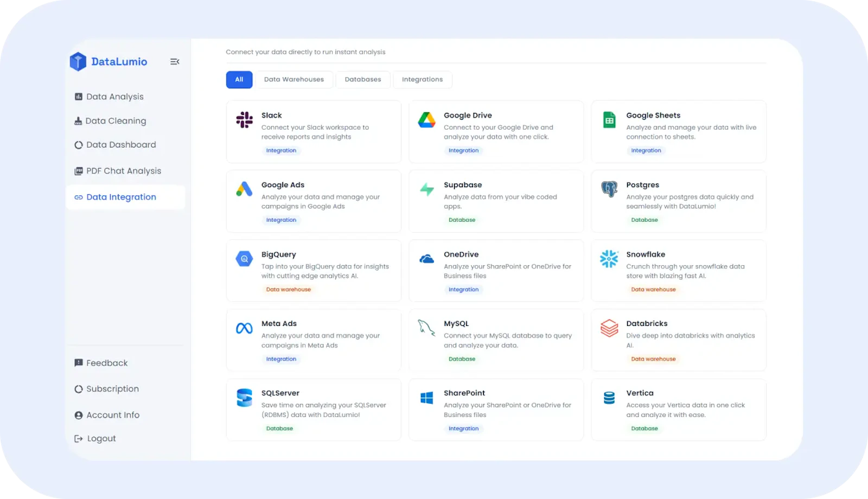Click the Meta Ads infinity logo icon
Viewport: 868px width, 499px height.
coord(244,328)
